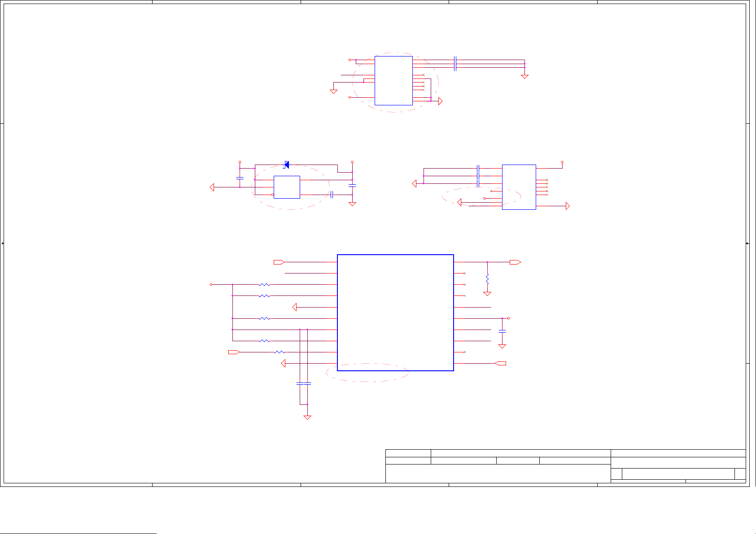
Task: Select the off-page output connector on the large IC's first right pin
Action: pyautogui.click(x=515, y=262)
